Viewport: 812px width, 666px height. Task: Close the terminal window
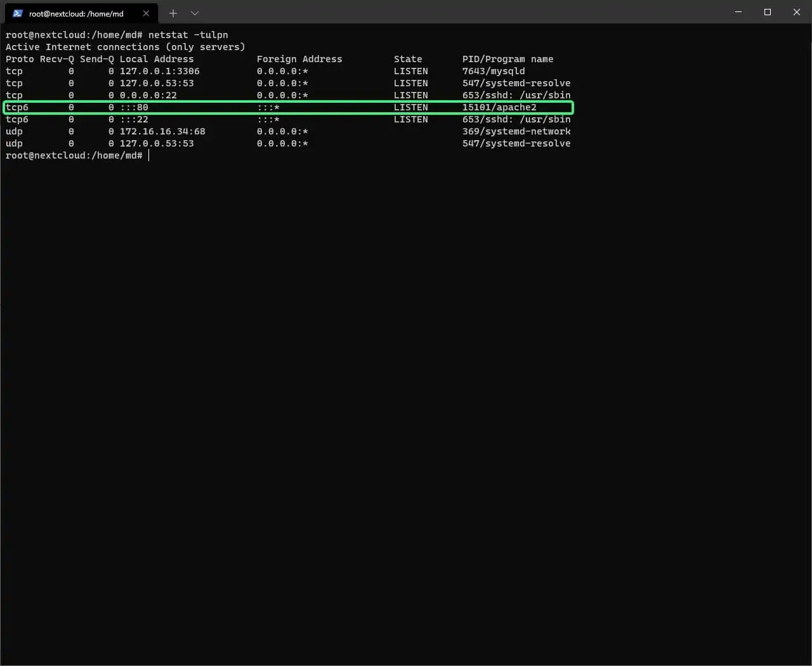[x=797, y=12]
